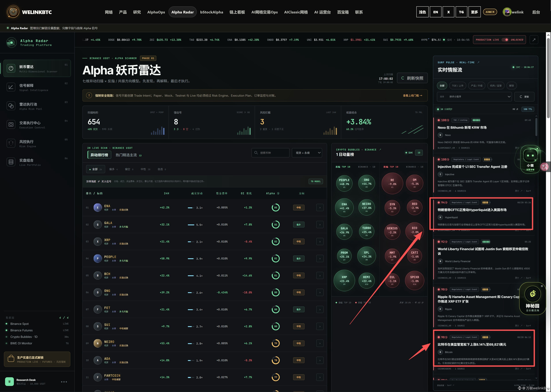551x392 pixels.
Task: Open the 雷达执行池 overlapping circles icon
Action: click(11, 106)
